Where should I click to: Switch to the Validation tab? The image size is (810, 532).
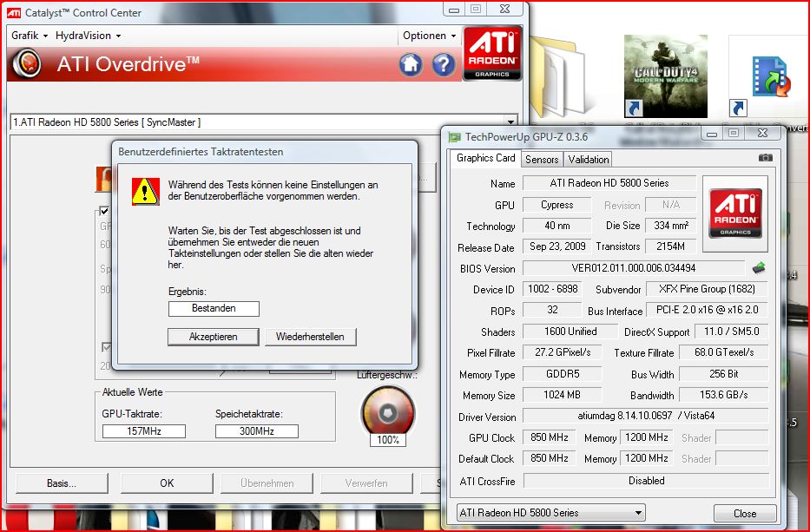pyautogui.click(x=589, y=159)
